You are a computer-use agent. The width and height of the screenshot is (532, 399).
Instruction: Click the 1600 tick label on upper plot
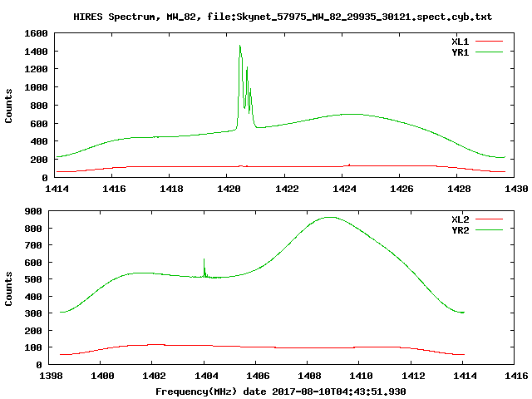coord(36,33)
